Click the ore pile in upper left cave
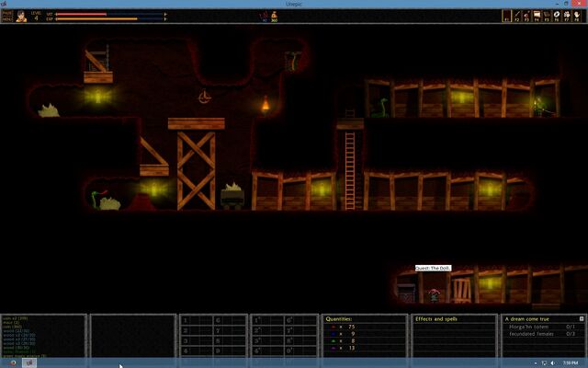Screen dimensions: 588x368 (49, 110)
